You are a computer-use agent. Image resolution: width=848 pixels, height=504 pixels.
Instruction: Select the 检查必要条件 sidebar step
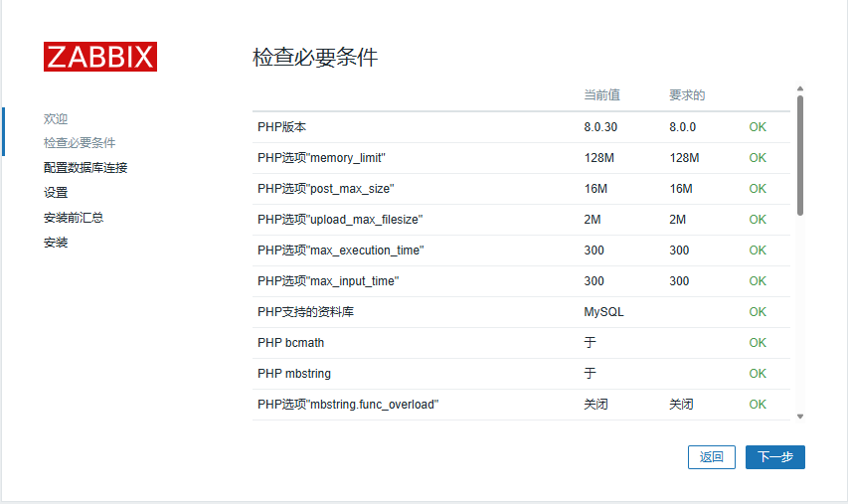[x=80, y=143]
